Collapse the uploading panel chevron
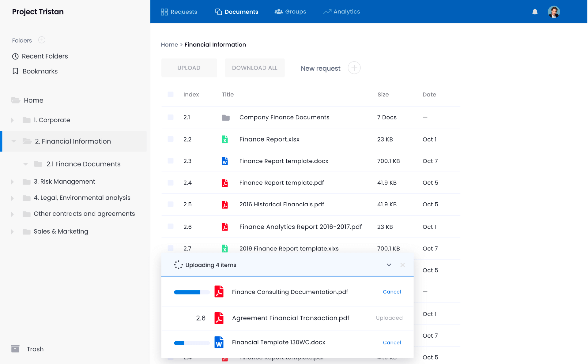This screenshot has height=364, width=588. pos(389,265)
